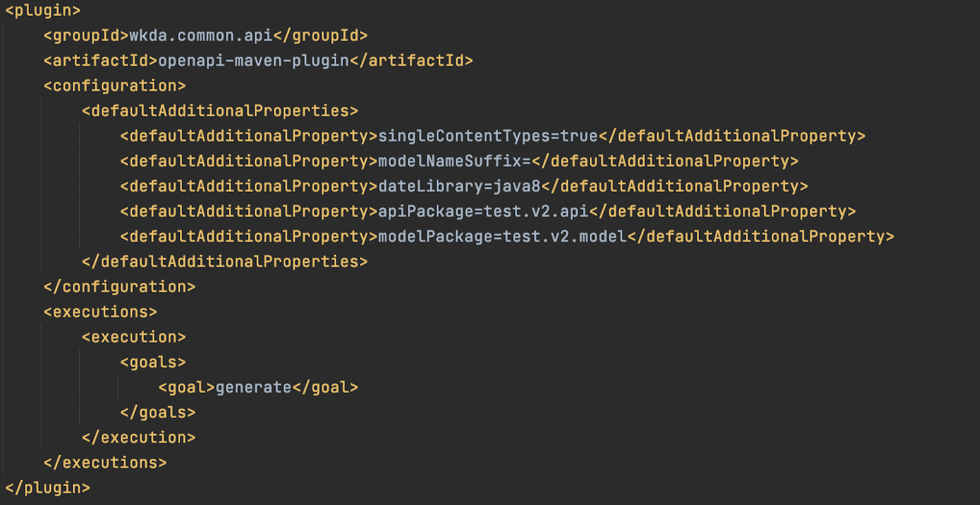
Task: Click the dateLibrary=java8 property value
Action: click(x=459, y=186)
